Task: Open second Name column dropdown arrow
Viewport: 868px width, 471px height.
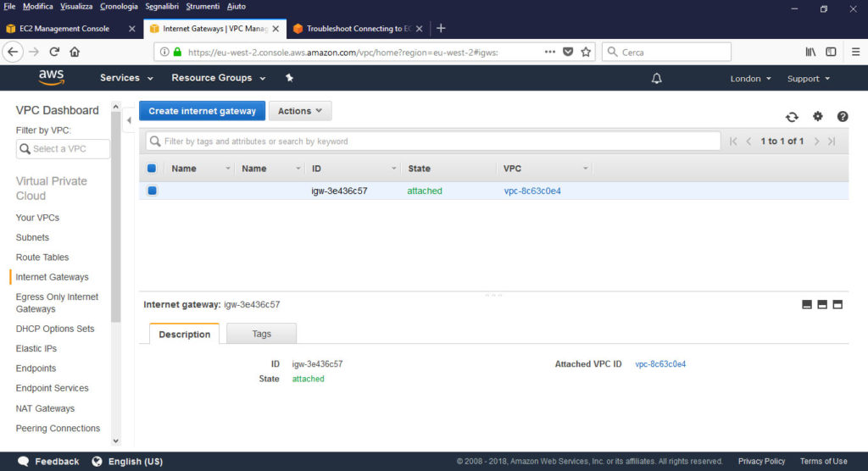Action: coord(298,169)
